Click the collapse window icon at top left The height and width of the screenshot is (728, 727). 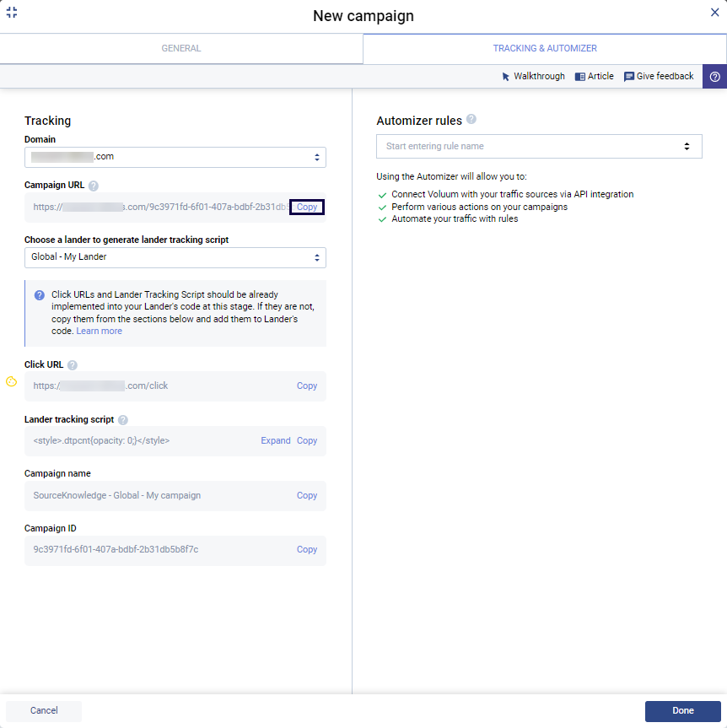click(x=12, y=13)
